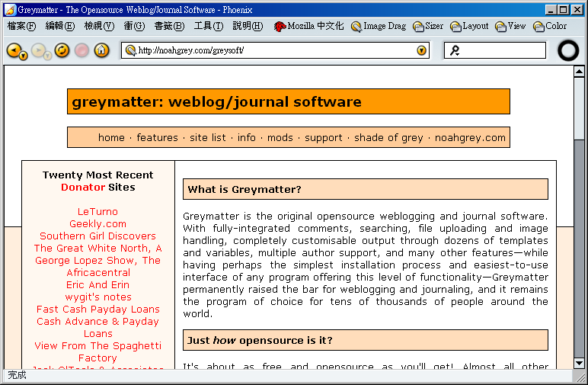Click the What is Greymatter? heading
Screen dimensions: 588x385
[366, 189]
